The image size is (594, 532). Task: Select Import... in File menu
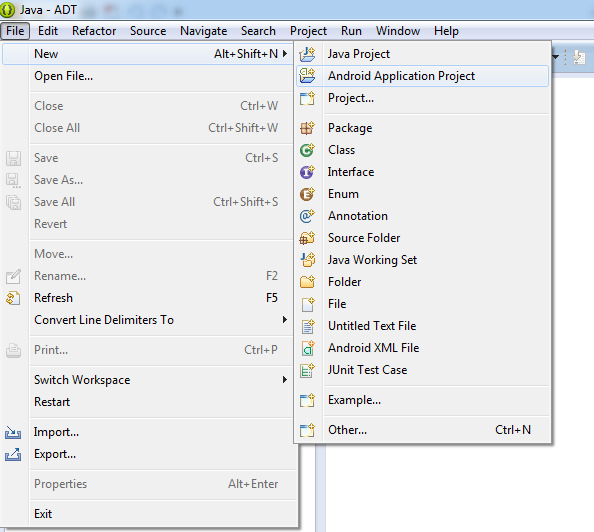(148, 432)
